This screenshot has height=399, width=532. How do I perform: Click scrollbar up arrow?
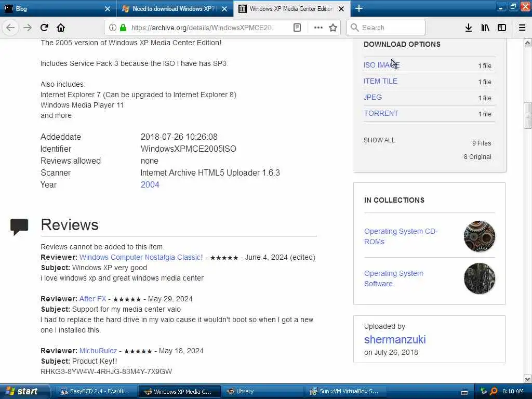[x=528, y=43]
